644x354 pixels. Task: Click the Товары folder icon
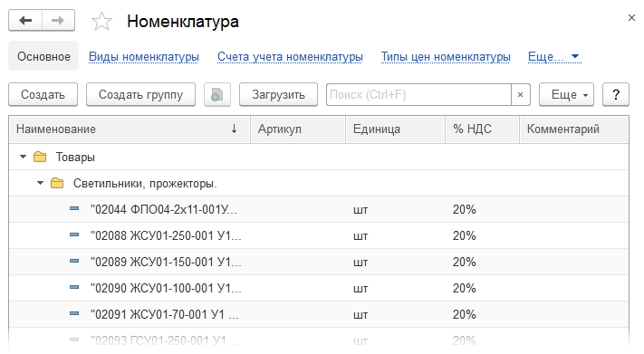pos(40,157)
